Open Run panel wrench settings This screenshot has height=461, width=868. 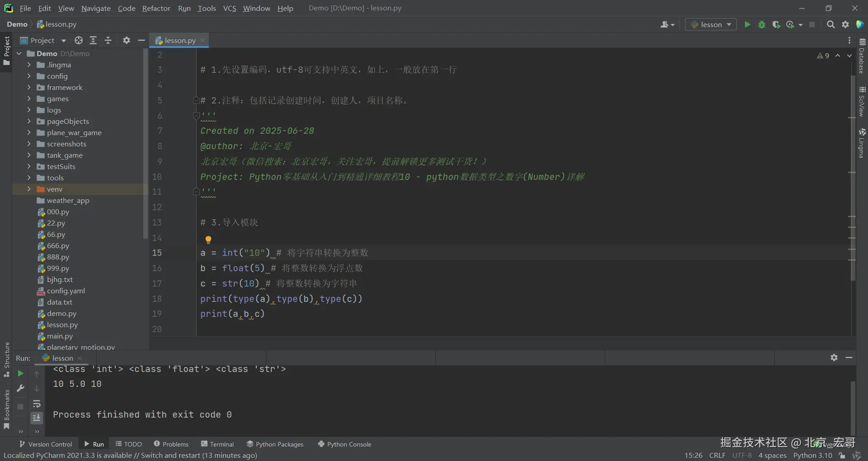[20, 388]
